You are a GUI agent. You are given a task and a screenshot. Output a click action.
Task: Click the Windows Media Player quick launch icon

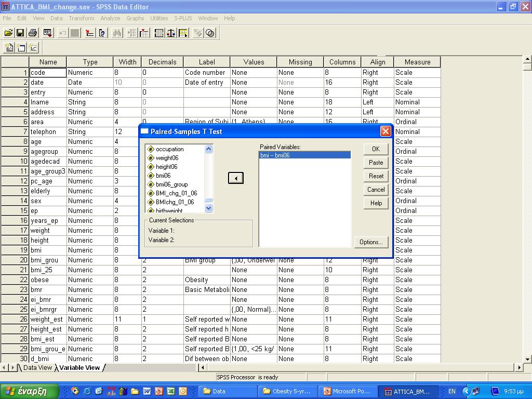click(x=75, y=391)
